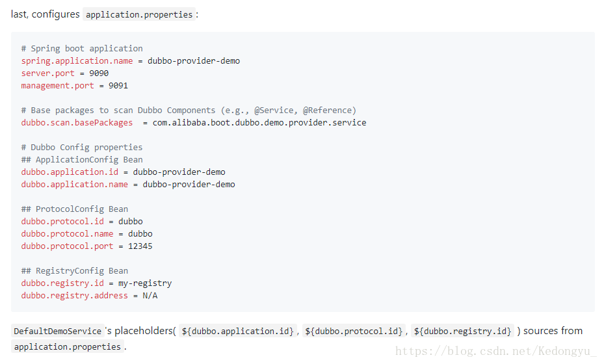Click the "## ApplicationConfig Bean" comment line
604x364 pixels.
click(82, 159)
